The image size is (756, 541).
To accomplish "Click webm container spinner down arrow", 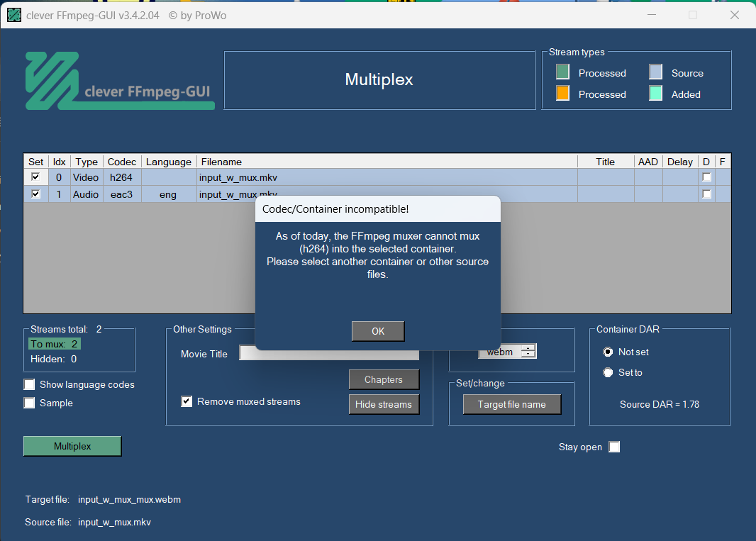I will 529,355.
